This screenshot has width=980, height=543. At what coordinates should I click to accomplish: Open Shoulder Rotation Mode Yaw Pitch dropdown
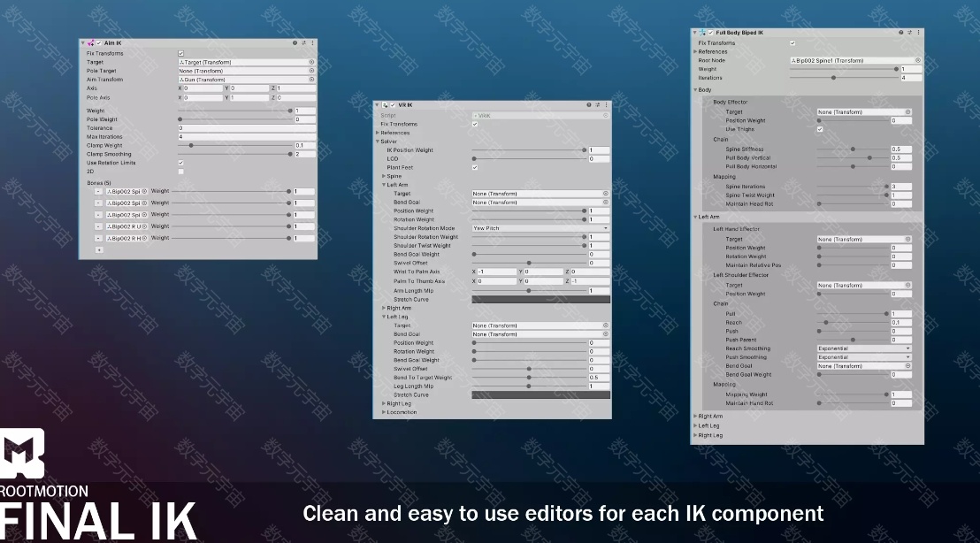click(x=540, y=229)
